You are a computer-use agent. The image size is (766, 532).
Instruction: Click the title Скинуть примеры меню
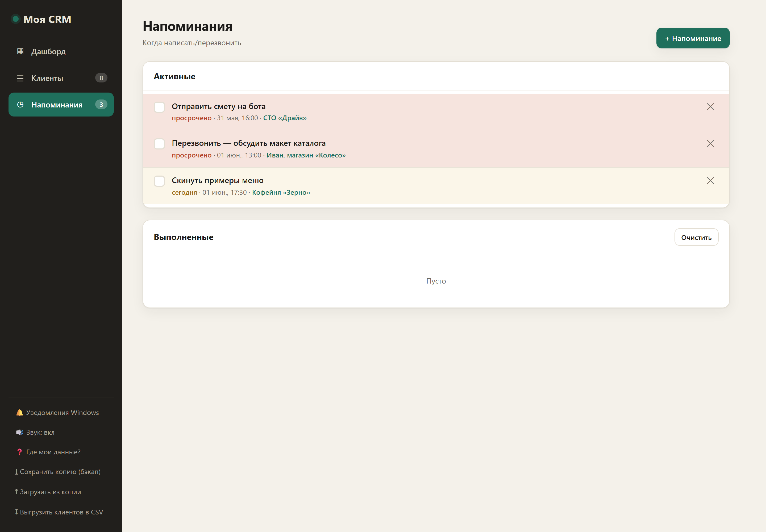[218, 180]
